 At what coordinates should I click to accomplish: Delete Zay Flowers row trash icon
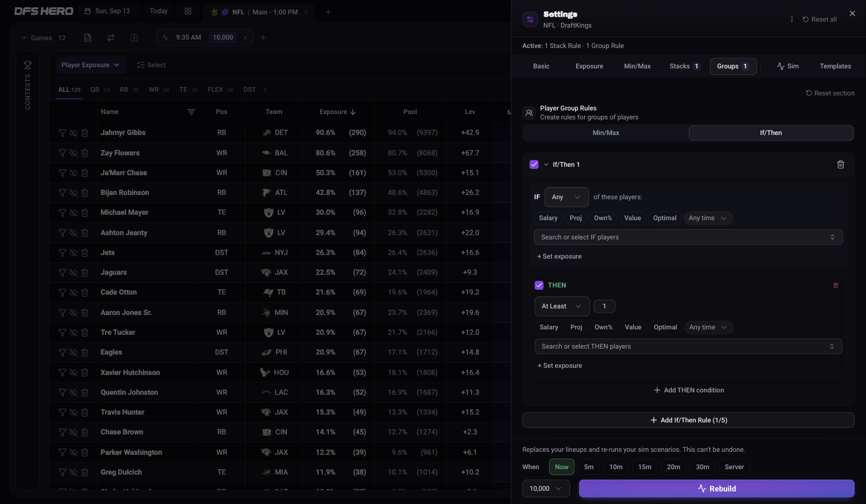coord(85,153)
